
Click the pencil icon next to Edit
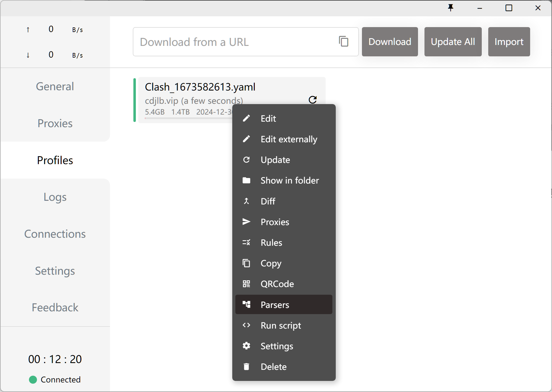coord(246,119)
